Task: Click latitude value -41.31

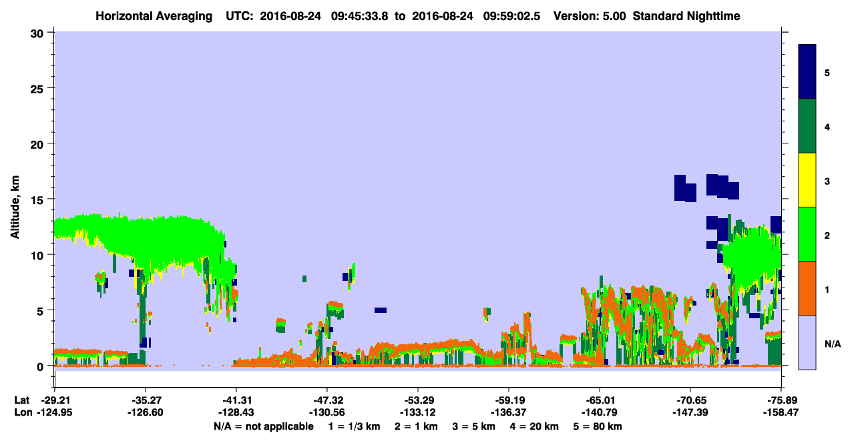Action: (236, 401)
